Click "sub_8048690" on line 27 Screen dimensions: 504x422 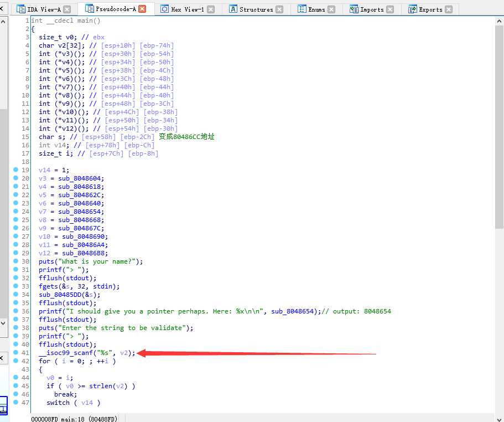[84, 236]
